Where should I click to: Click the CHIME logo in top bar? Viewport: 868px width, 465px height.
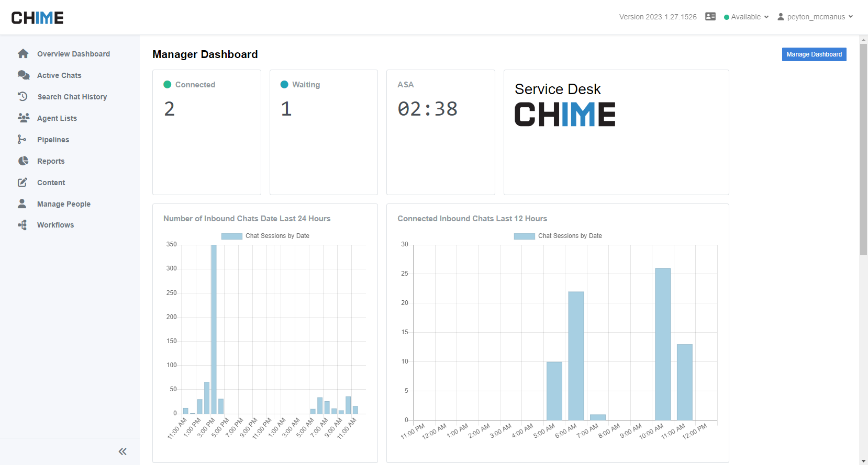click(x=37, y=18)
